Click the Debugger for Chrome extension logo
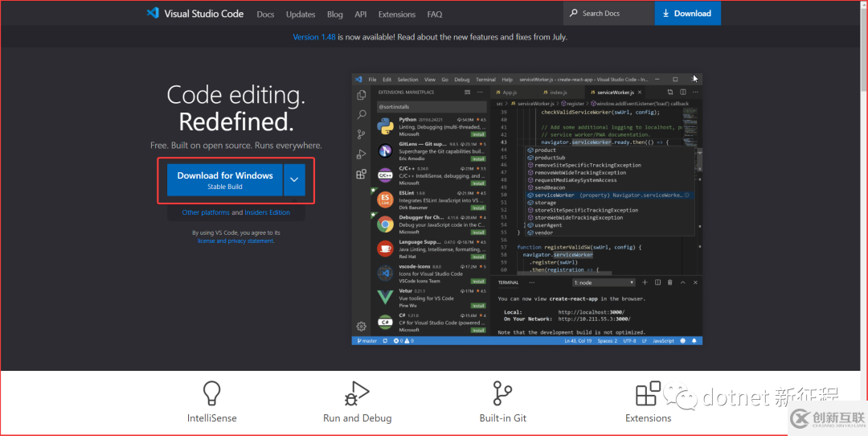This screenshot has width=868, height=436. click(385, 224)
